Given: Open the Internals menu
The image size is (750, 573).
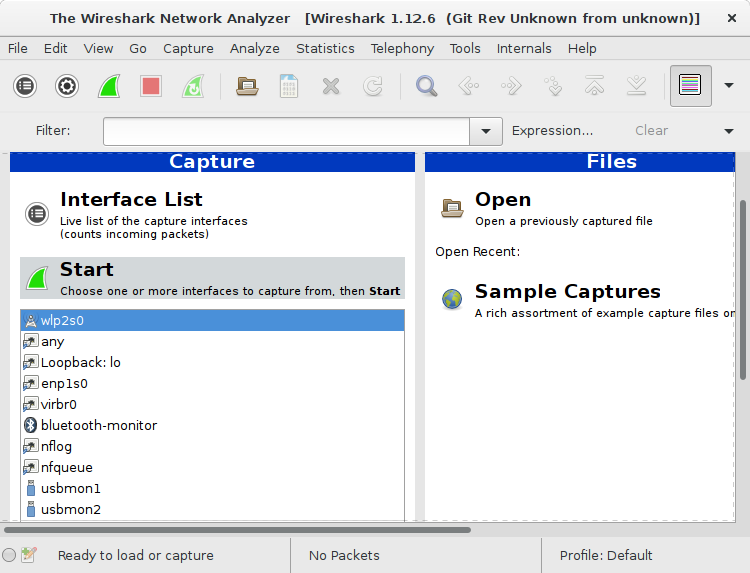Looking at the screenshot, I should [524, 48].
